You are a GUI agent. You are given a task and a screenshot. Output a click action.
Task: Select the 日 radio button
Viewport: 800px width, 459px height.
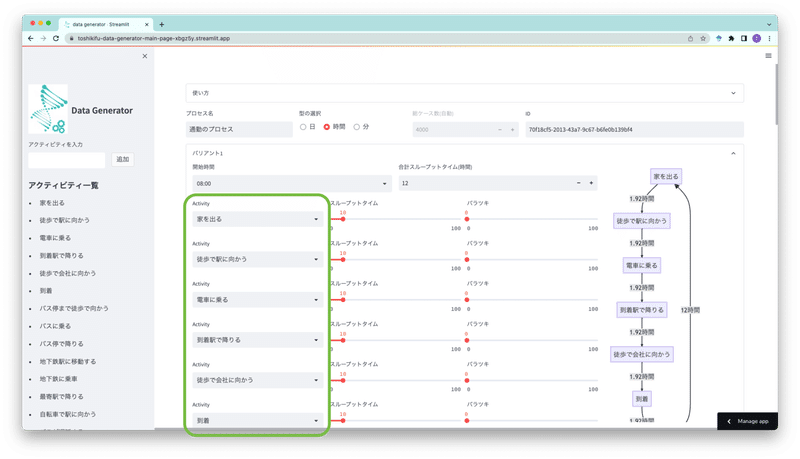click(x=303, y=127)
